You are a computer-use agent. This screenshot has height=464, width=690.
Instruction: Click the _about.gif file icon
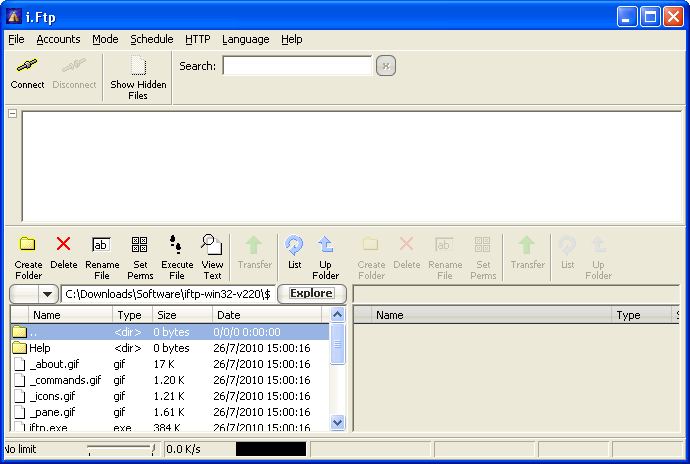[19, 364]
